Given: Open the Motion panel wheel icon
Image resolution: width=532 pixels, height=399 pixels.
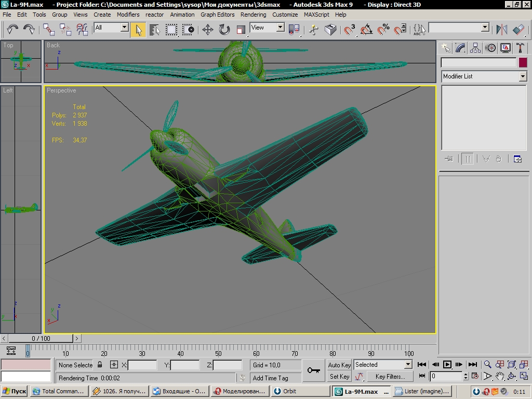Looking at the screenshot, I should pos(490,48).
